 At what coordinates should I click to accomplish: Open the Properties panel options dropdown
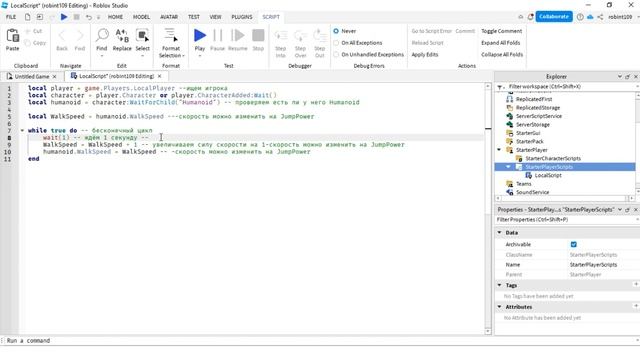(x=620, y=209)
